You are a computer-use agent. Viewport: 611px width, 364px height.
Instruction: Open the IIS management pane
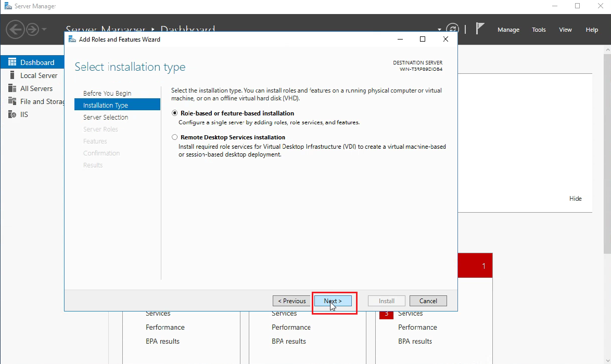[x=23, y=114]
